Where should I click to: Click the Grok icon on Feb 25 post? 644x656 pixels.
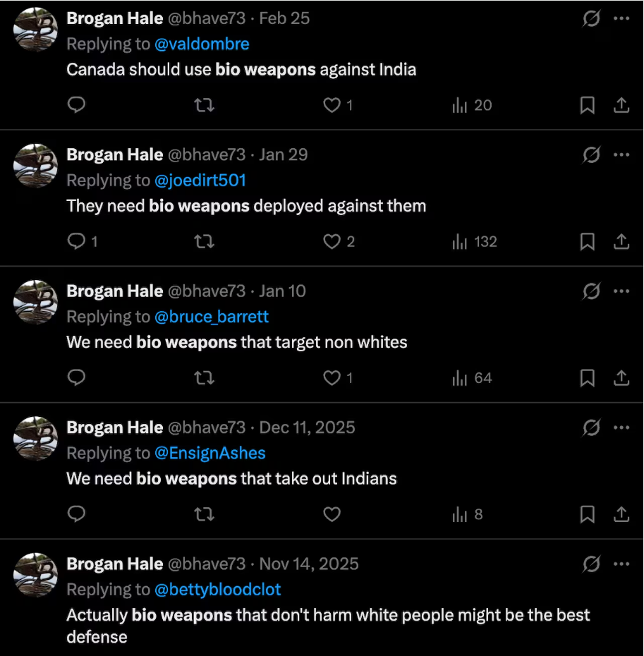coord(591,19)
